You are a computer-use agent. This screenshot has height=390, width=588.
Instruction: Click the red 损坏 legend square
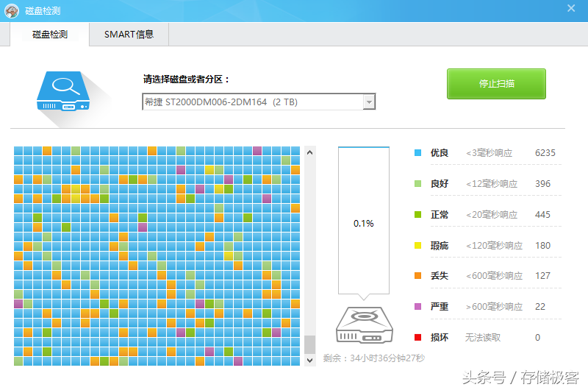417,337
